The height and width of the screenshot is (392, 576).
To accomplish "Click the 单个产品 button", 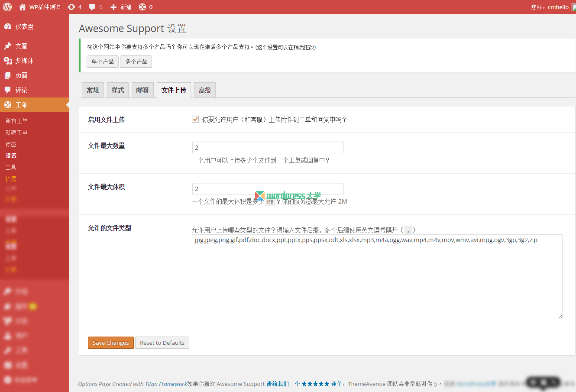I will coord(103,62).
